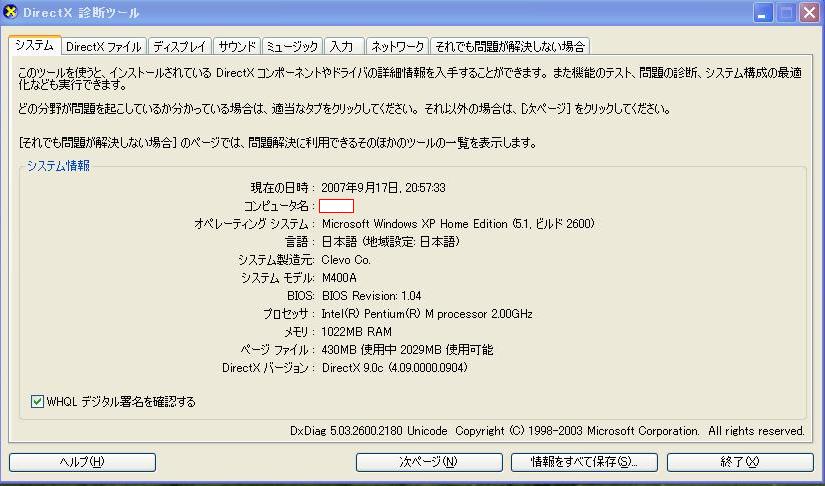825x486 pixels.
Task: Open the DirectX ファイル tab
Action: coord(104,46)
